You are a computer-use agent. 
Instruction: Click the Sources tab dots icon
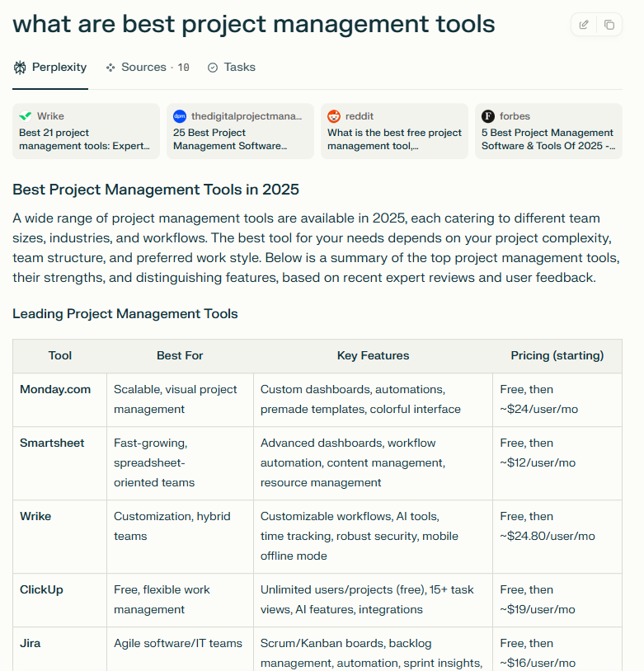click(110, 68)
